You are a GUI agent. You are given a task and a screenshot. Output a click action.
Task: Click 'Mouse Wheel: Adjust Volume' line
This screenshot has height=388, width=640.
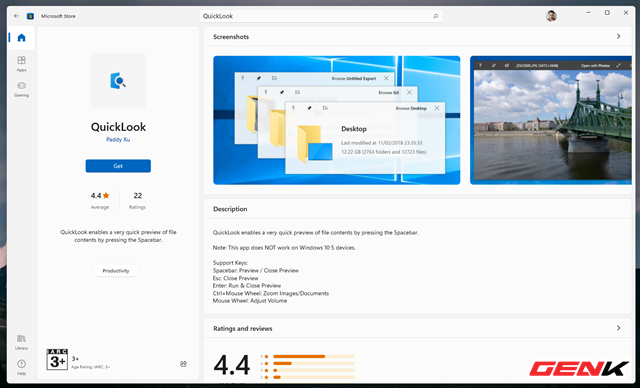[250, 301]
